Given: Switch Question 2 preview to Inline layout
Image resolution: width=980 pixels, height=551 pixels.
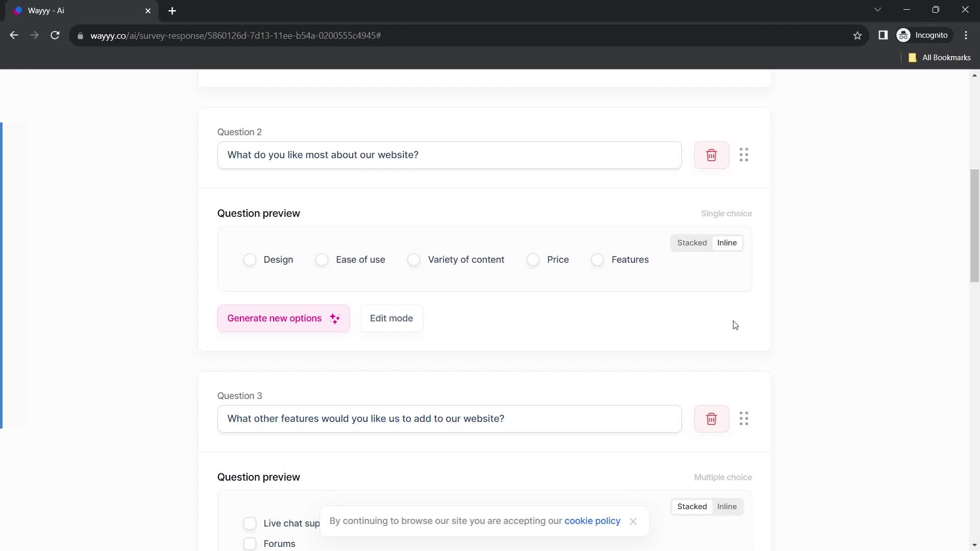Looking at the screenshot, I should click(x=727, y=243).
